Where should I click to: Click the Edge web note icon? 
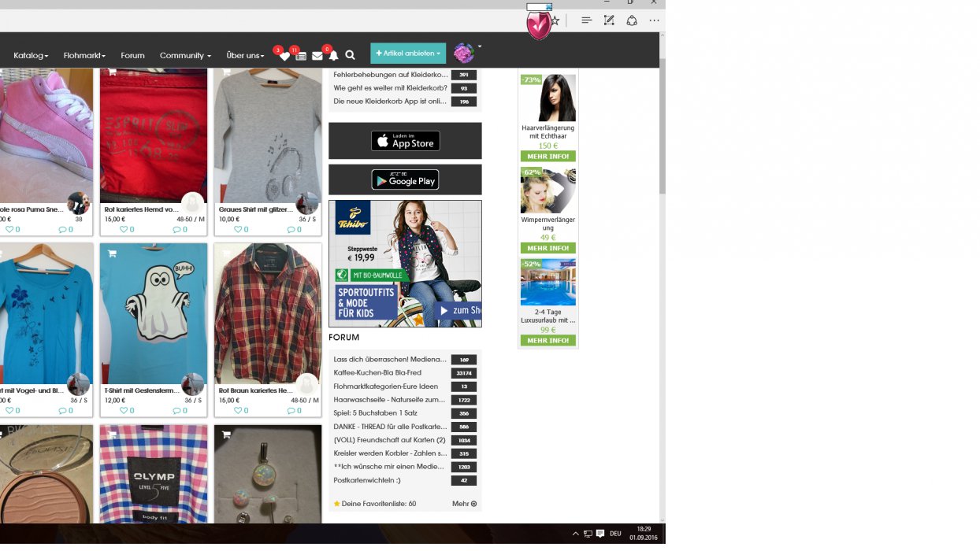609,20
